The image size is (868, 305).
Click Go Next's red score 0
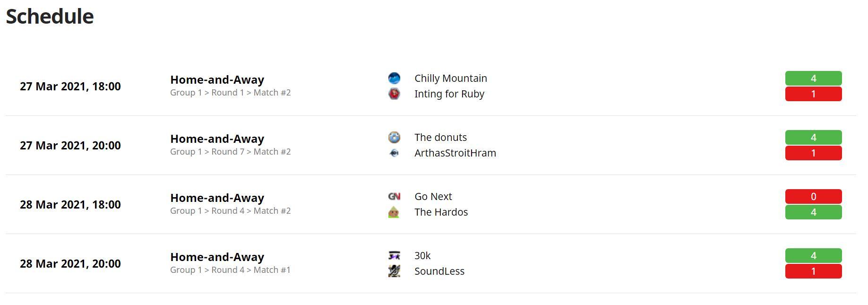coord(813,196)
